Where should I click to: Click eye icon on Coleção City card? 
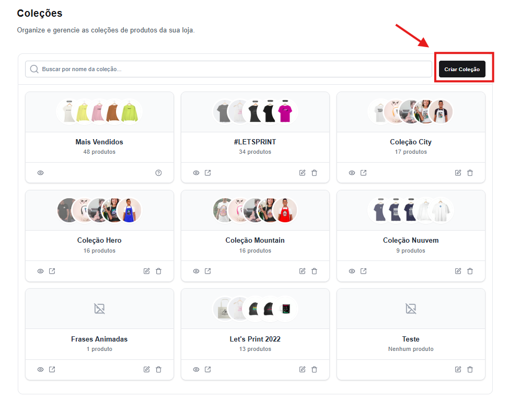(x=352, y=173)
